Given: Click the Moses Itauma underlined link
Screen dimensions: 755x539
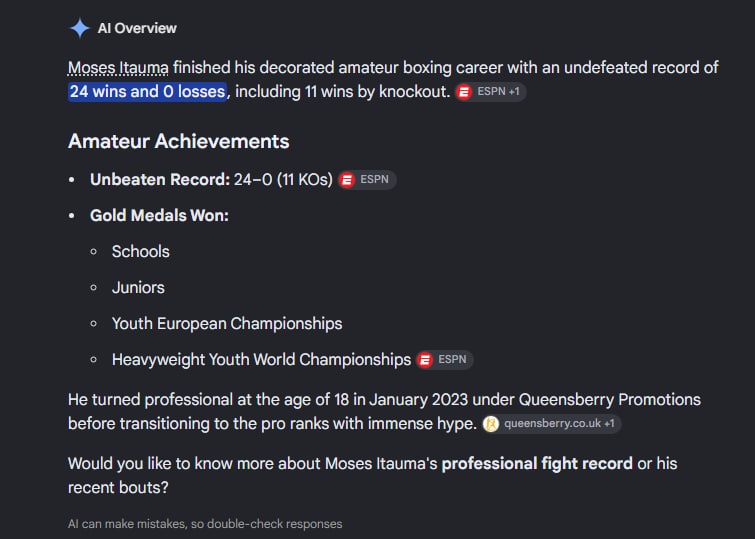Looking at the screenshot, I should (x=118, y=67).
